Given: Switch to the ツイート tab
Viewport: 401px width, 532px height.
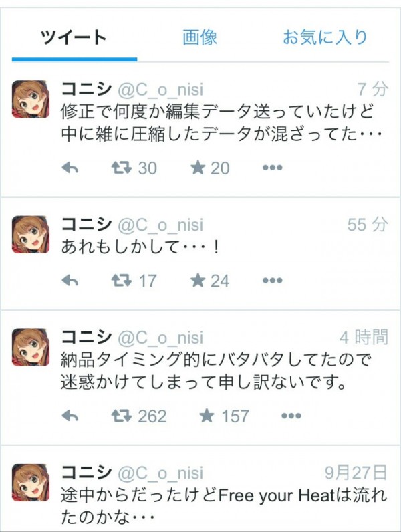Looking at the screenshot, I should tap(74, 37).
